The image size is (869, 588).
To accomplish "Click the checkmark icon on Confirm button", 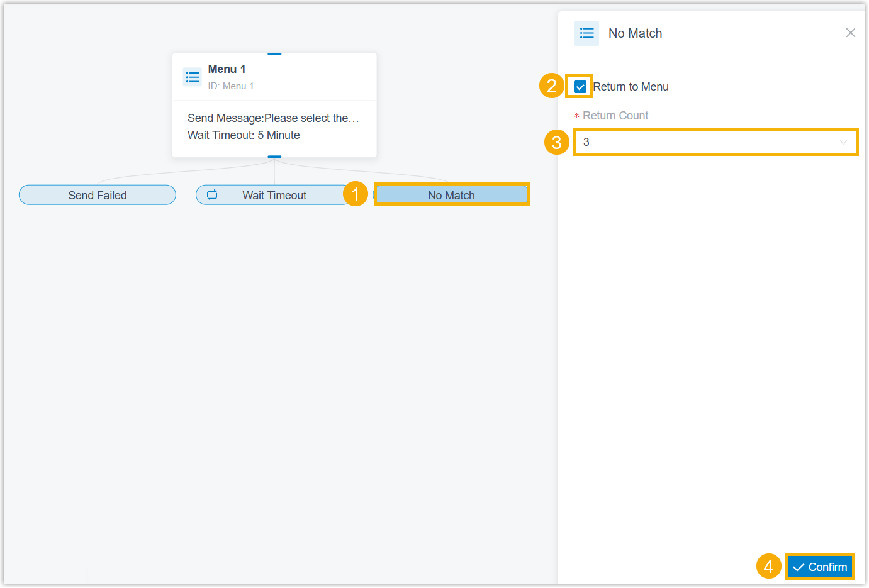I will [x=799, y=567].
